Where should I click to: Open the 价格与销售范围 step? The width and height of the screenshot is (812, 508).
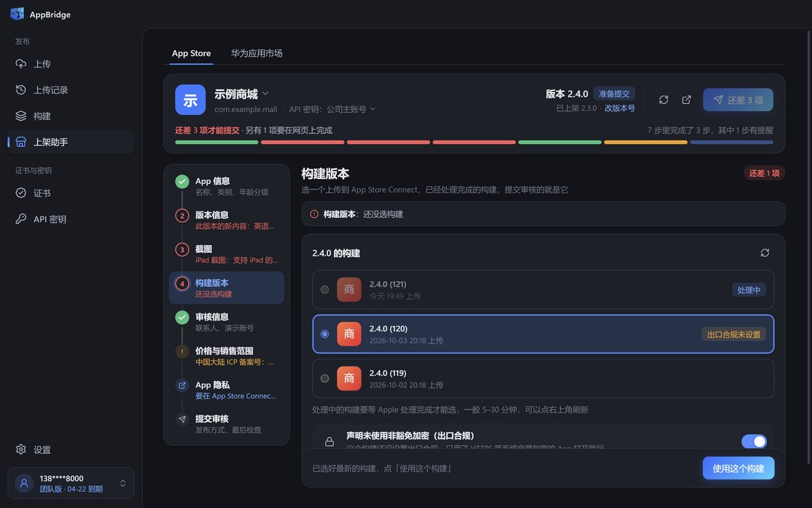coord(227,356)
